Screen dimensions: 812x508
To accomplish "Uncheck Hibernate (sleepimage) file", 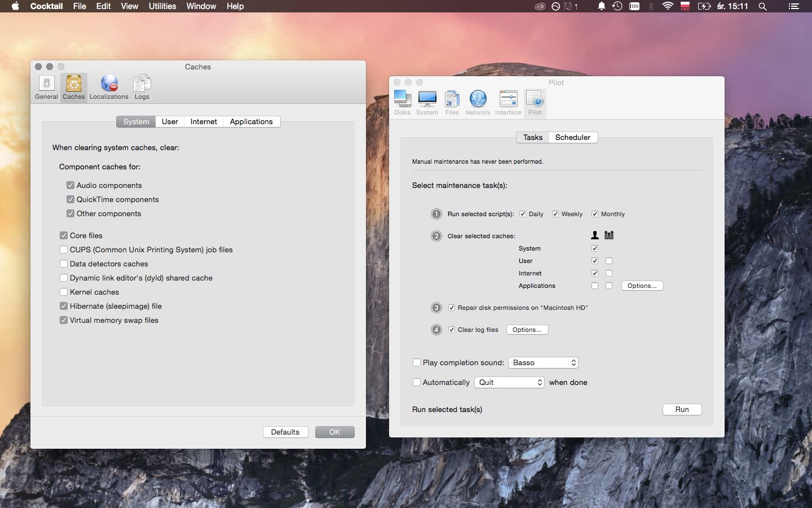I will coord(64,306).
